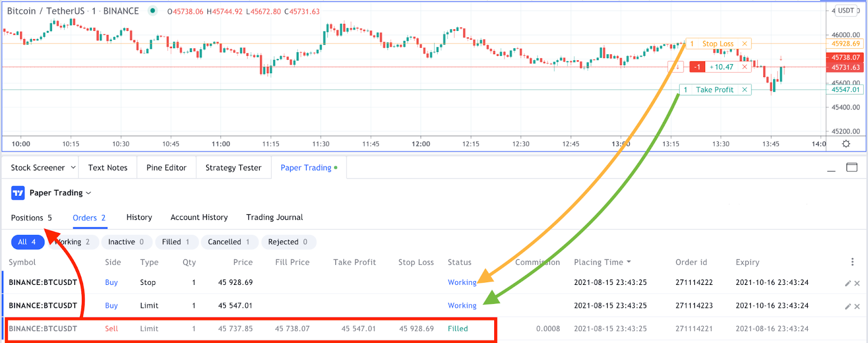Cancel the Buy Stop order 271114222
868x343 pixels.
[x=857, y=283]
